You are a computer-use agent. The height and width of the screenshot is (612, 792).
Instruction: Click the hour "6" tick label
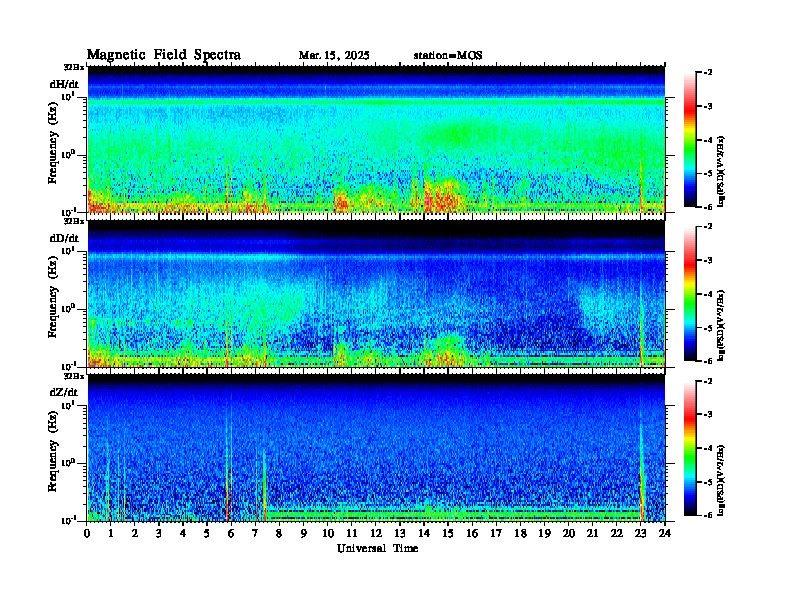pyautogui.click(x=231, y=533)
